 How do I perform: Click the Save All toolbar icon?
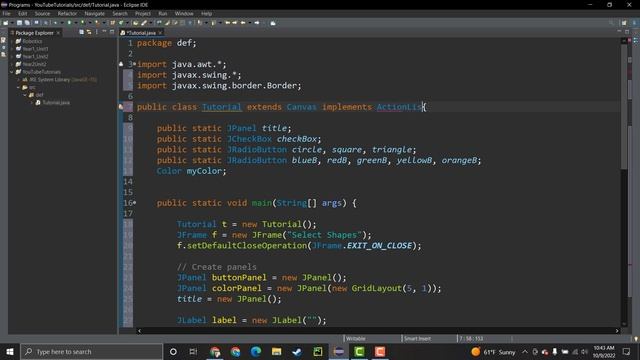pyautogui.click(x=27, y=23)
